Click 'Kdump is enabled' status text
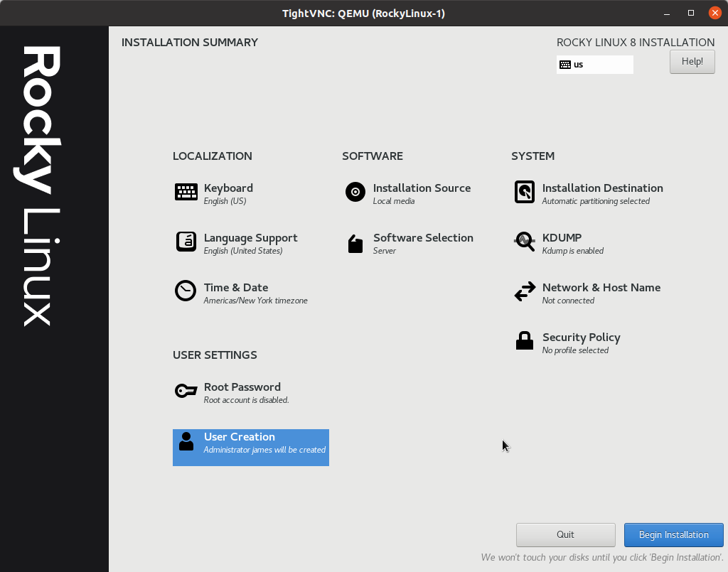 (573, 251)
